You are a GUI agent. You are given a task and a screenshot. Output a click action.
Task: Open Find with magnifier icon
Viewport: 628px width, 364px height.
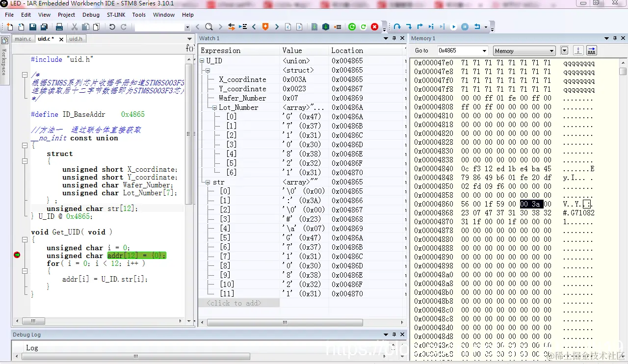tap(209, 27)
